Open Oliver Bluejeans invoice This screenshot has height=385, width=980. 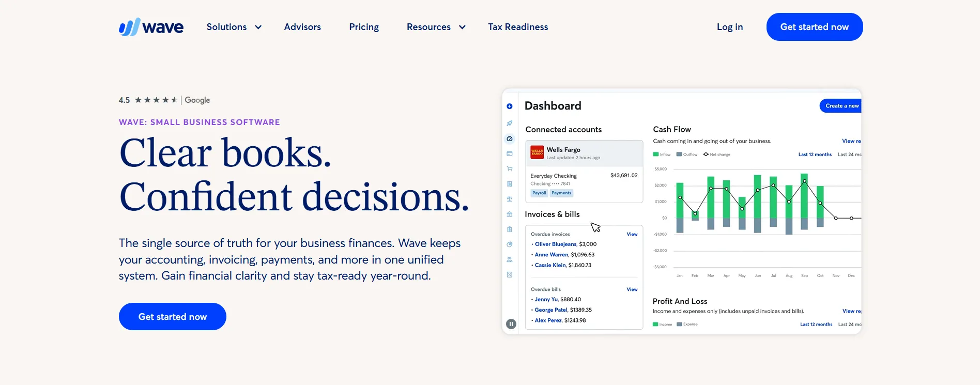pos(556,244)
